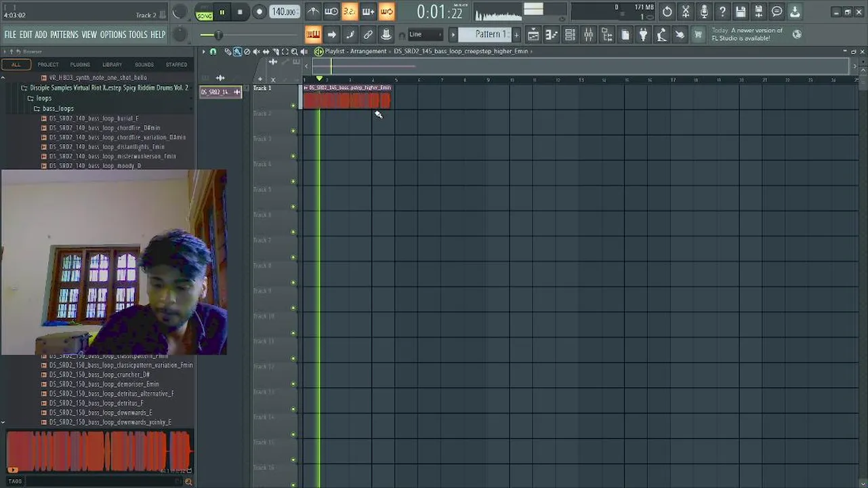This screenshot has height=488, width=868.
Task: Click the tempo field showing 140.000
Action: click(x=285, y=12)
